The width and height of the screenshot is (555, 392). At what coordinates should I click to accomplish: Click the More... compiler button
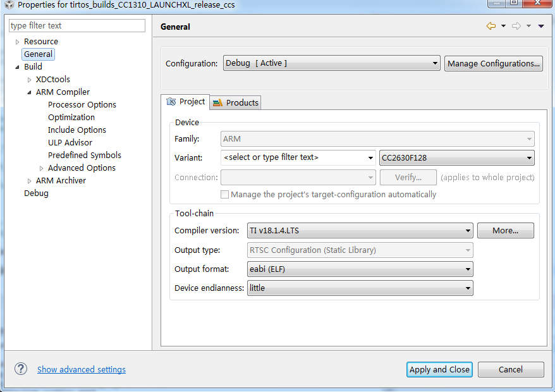tap(506, 231)
